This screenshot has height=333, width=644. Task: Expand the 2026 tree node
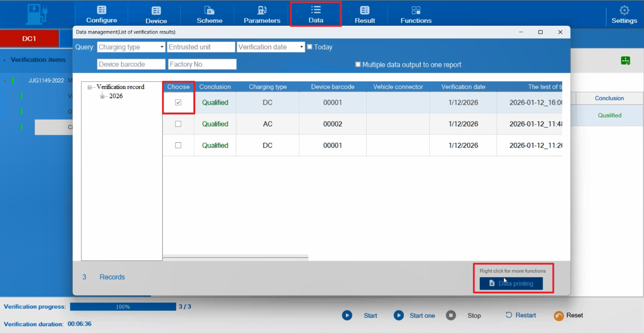pos(102,96)
